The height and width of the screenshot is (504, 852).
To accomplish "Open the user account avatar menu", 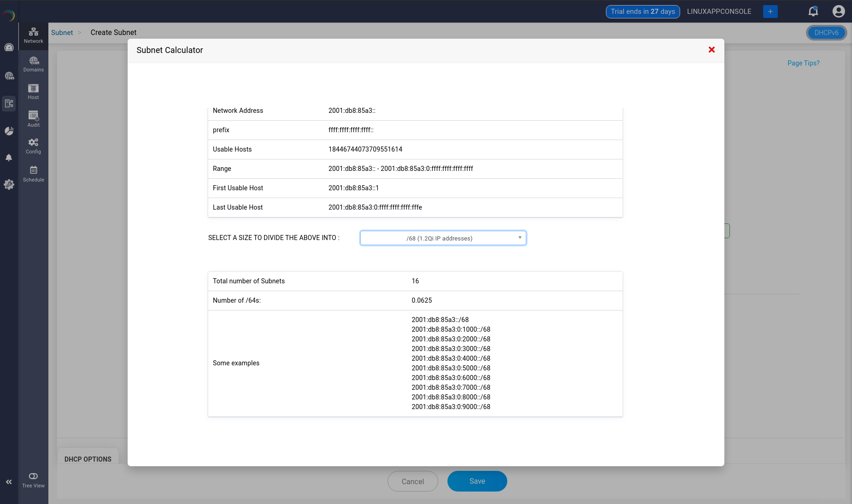I will 838,11.
